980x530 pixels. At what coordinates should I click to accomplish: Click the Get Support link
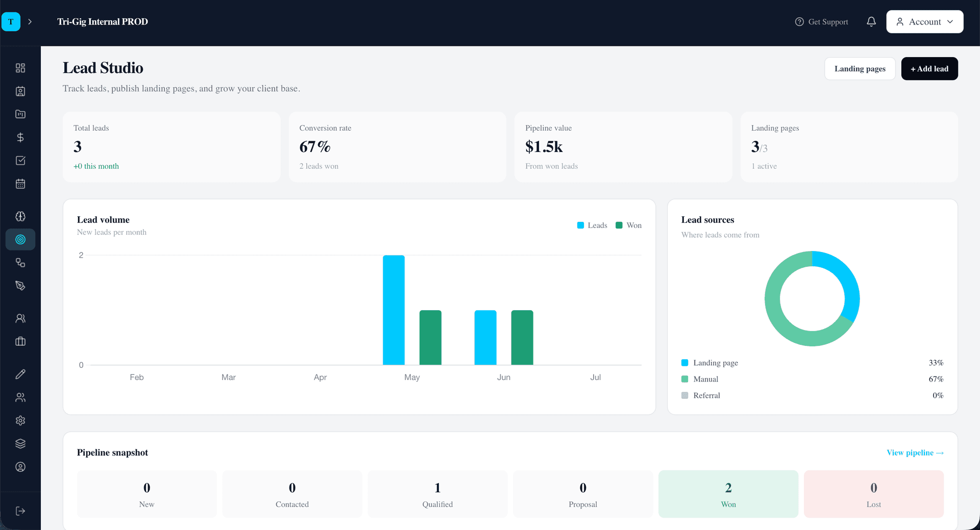[822, 21]
